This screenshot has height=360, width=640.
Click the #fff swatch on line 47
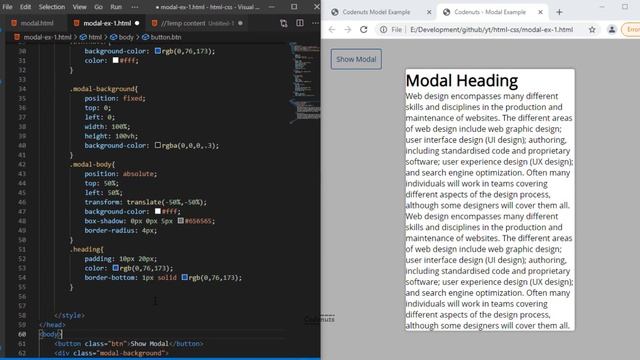point(158,211)
